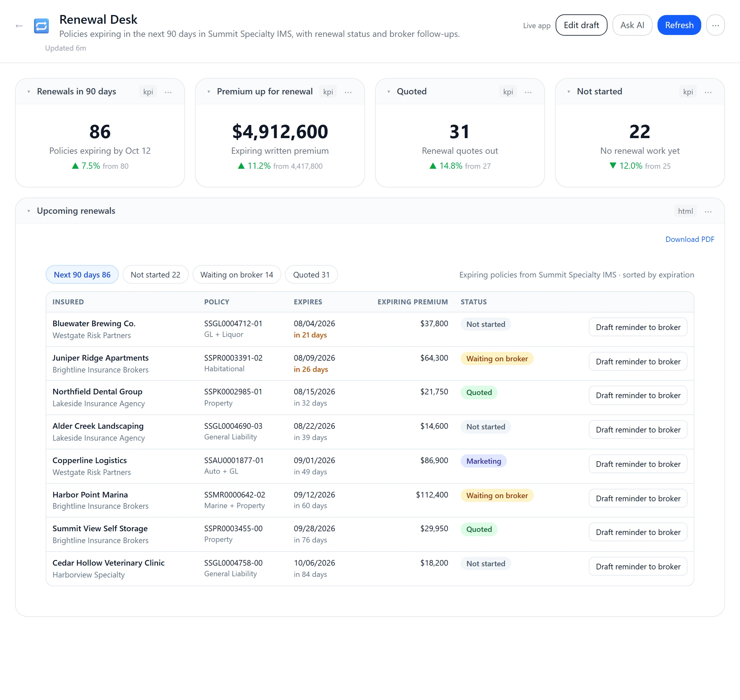The width and height of the screenshot is (740, 700).
Task: Draft reminder to broker for Summit View Self Storage
Action: click(638, 532)
